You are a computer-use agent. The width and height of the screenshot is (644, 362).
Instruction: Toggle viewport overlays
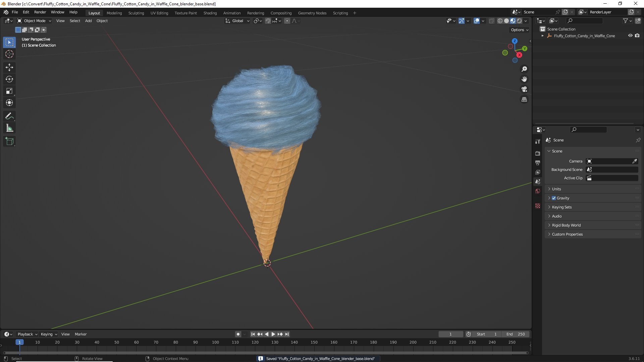pos(477,21)
